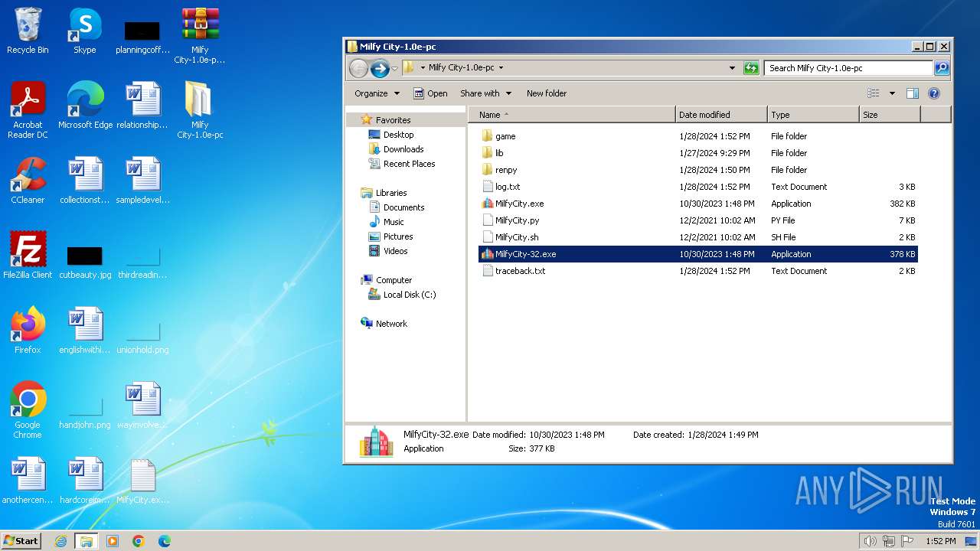Open FileZilla Client desktop shortcut
Screen dimensions: 980x551
28,256
